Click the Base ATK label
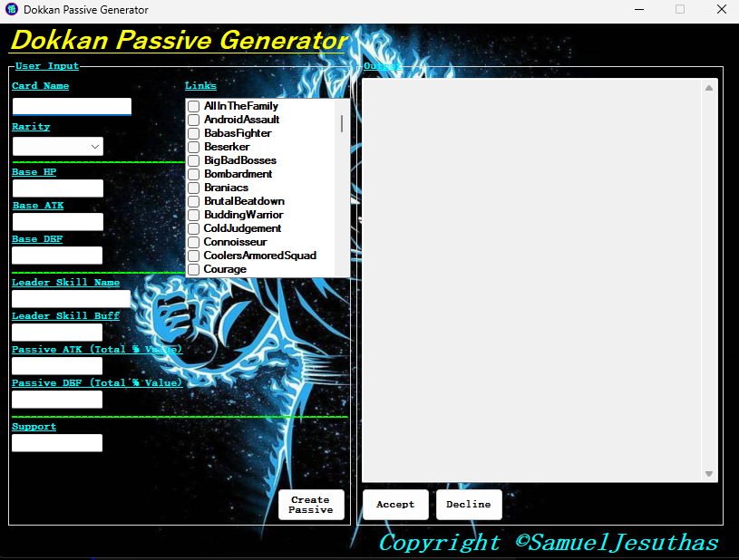This screenshot has width=739, height=560. 38,206
